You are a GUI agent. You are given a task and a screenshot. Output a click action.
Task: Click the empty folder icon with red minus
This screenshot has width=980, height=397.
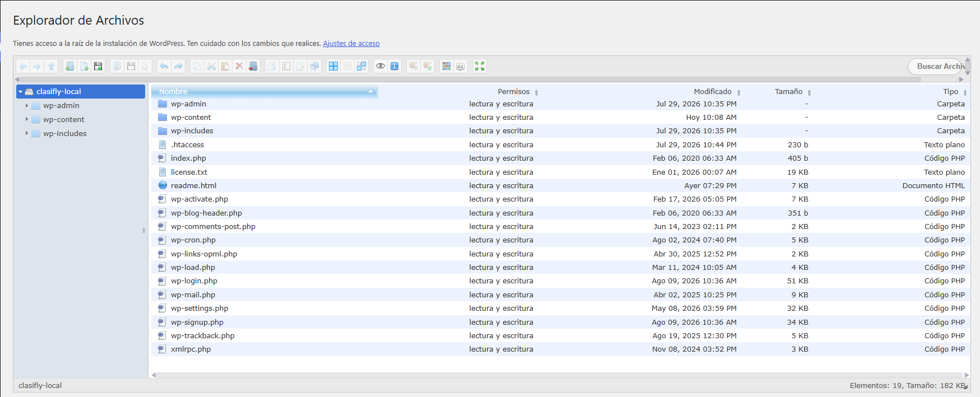point(253,66)
